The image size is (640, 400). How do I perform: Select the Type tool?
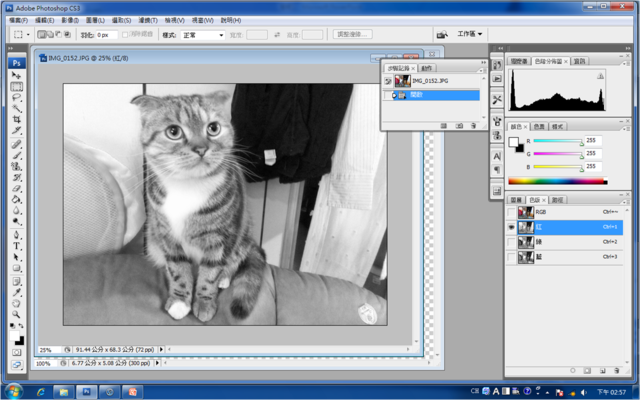16,246
